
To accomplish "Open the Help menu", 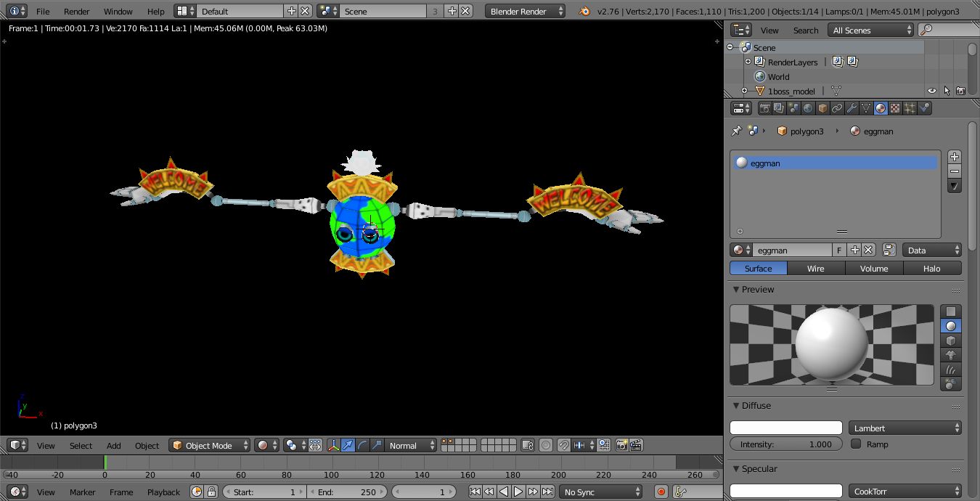I will (x=155, y=11).
